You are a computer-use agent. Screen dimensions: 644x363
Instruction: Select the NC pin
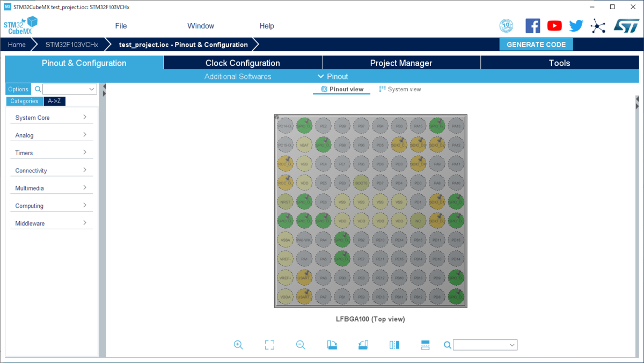coord(418,221)
